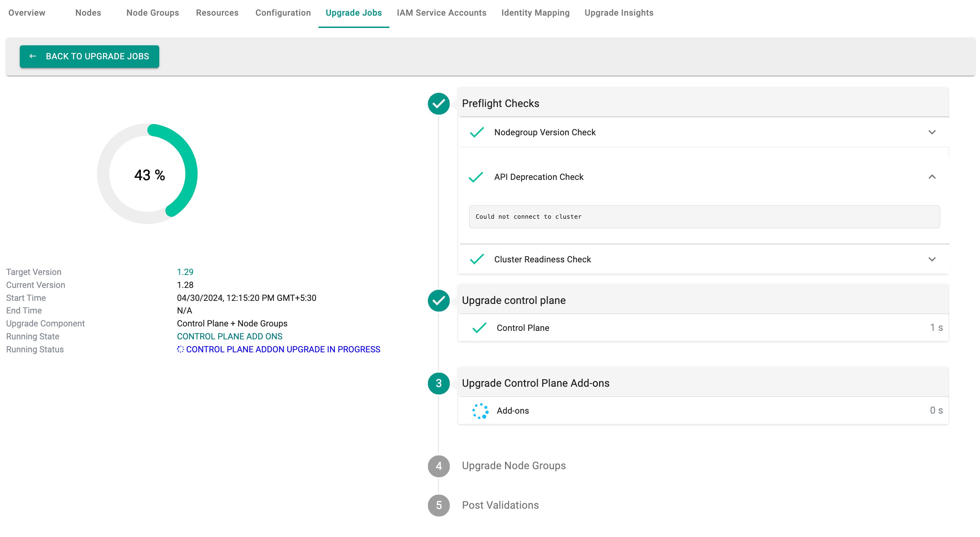Image resolution: width=980 pixels, height=537 pixels.
Task: Switch to Identity Mapping tab
Action: point(535,13)
